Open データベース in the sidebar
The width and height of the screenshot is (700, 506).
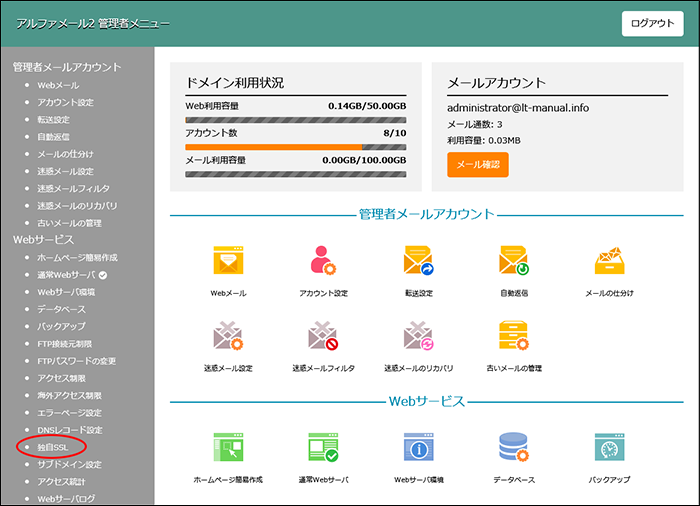pos(61,309)
